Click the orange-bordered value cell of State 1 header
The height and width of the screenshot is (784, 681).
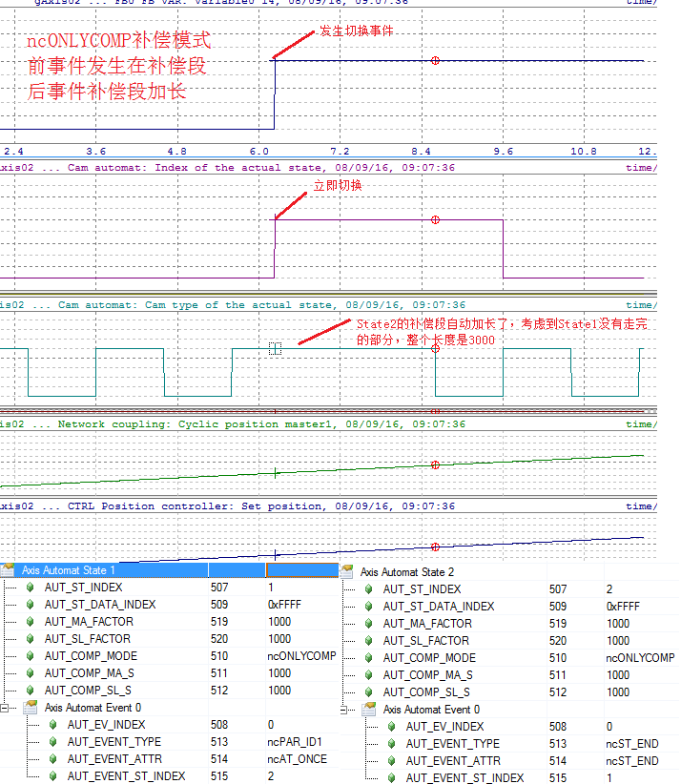click(302, 570)
